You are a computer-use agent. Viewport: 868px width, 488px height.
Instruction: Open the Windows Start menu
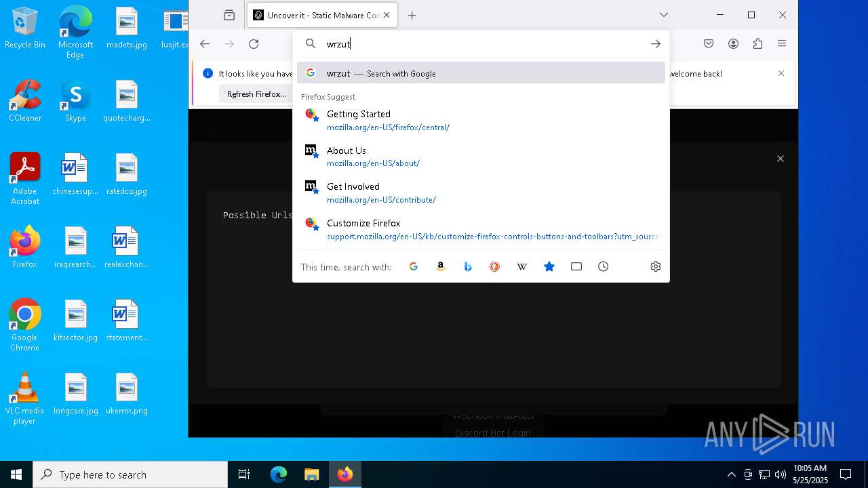(16, 474)
